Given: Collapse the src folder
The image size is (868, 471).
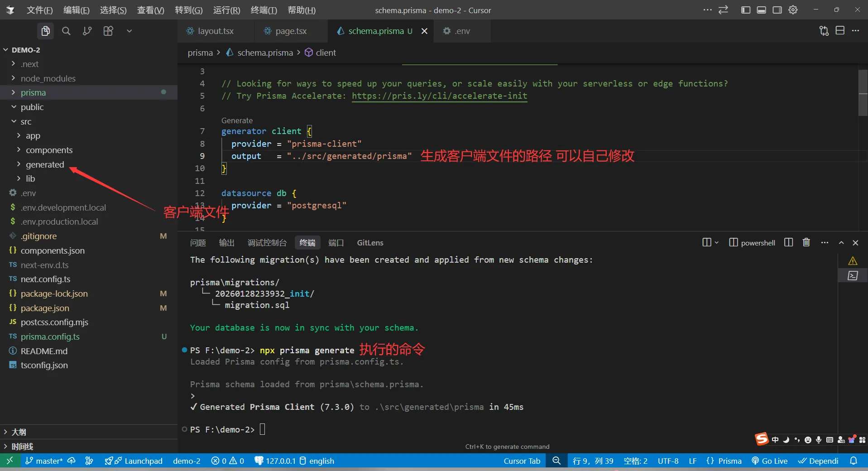Looking at the screenshot, I should pos(26,121).
